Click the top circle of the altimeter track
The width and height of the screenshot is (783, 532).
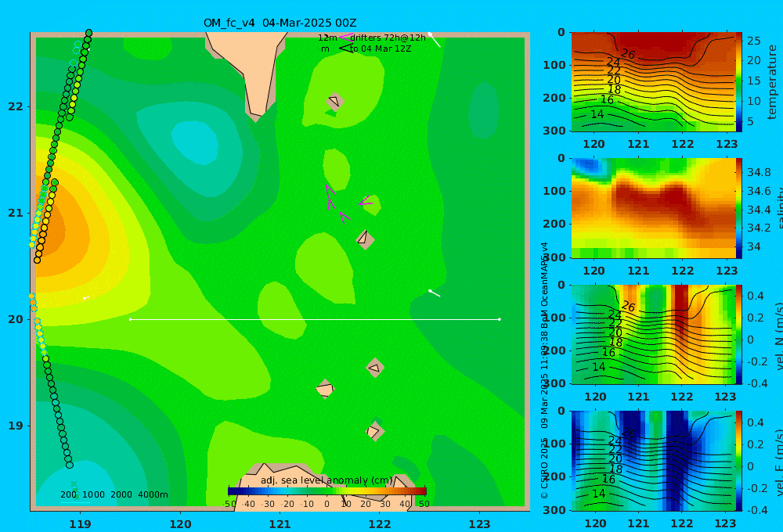(89, 33)
